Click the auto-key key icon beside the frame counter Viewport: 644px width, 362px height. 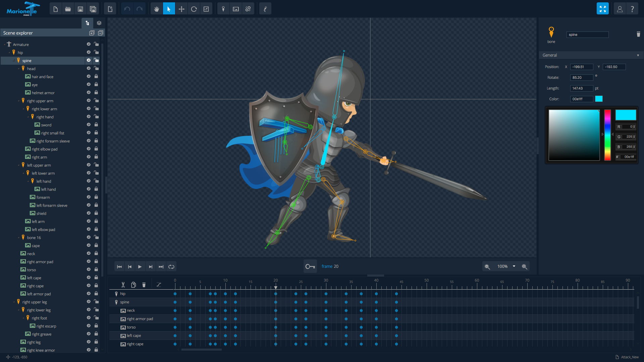tap(310, 266)
